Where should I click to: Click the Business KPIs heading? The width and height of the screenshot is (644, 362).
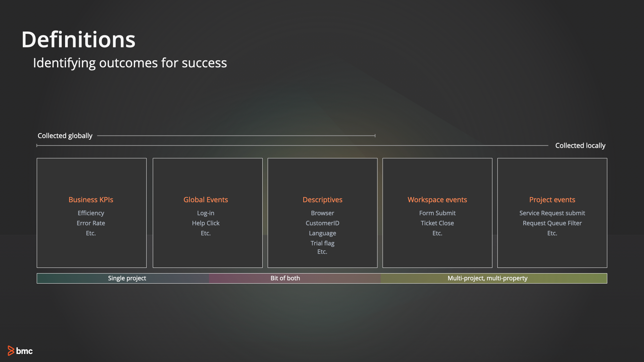coord(91,200)
